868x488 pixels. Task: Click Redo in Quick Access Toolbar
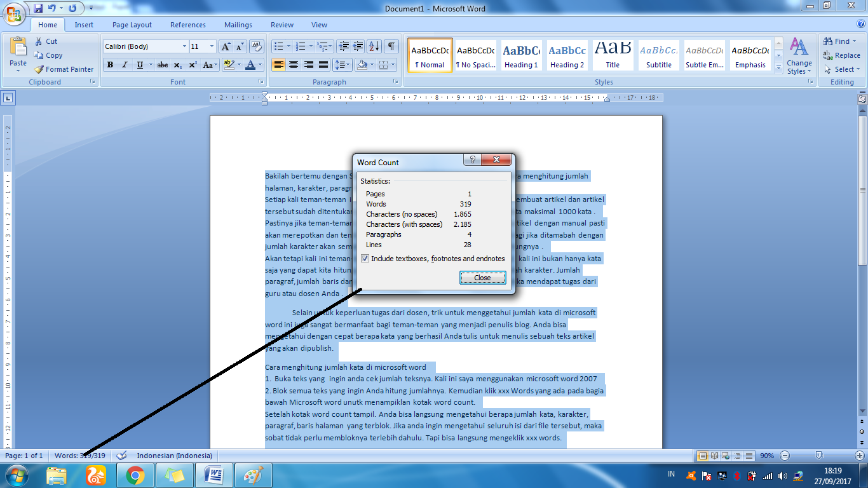[x=72, y=8]
